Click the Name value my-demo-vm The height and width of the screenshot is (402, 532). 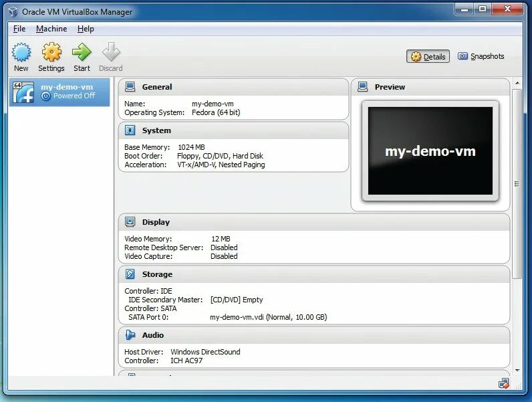point(213,104)
